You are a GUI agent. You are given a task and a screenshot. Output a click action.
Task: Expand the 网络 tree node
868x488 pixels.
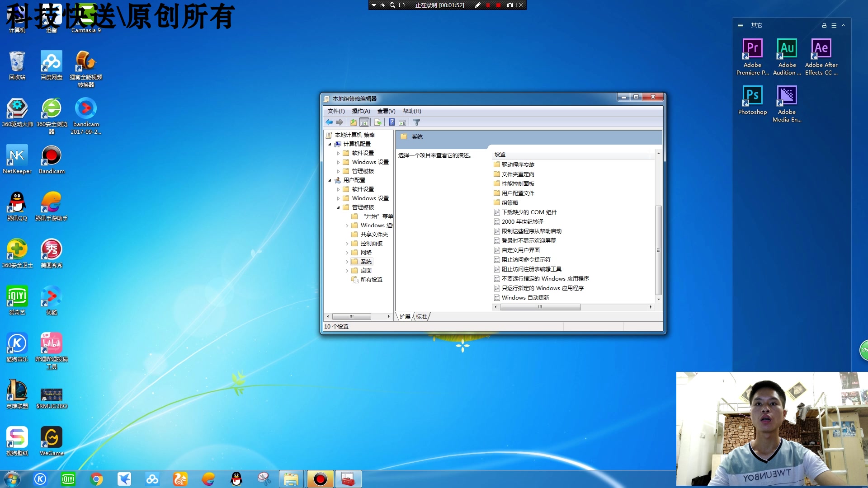[x=347, y=253]
